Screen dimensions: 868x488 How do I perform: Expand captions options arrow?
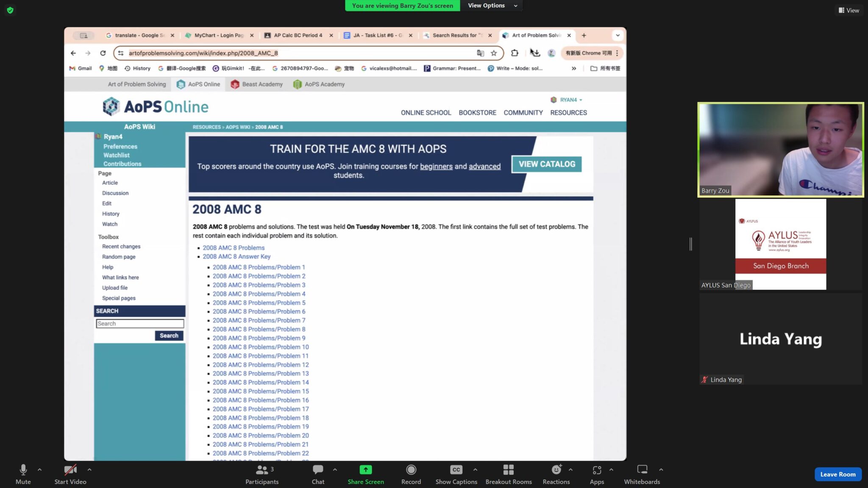tap(475, 469)
